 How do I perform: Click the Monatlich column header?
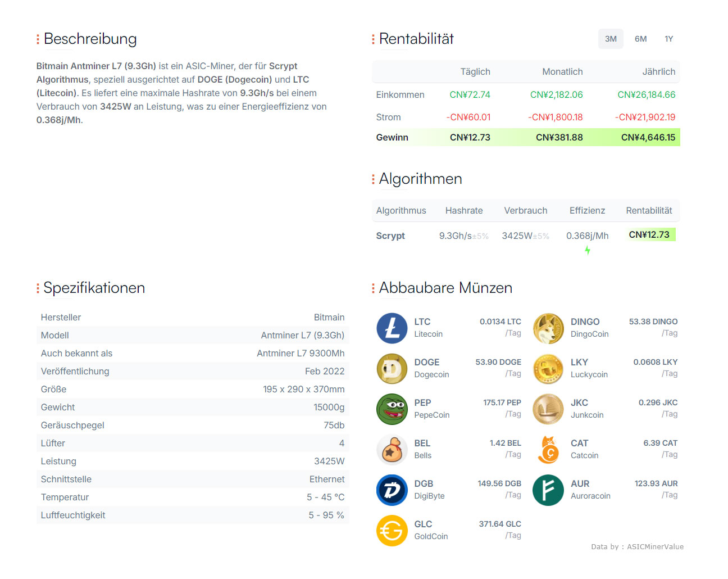click(x=562, y=71)
